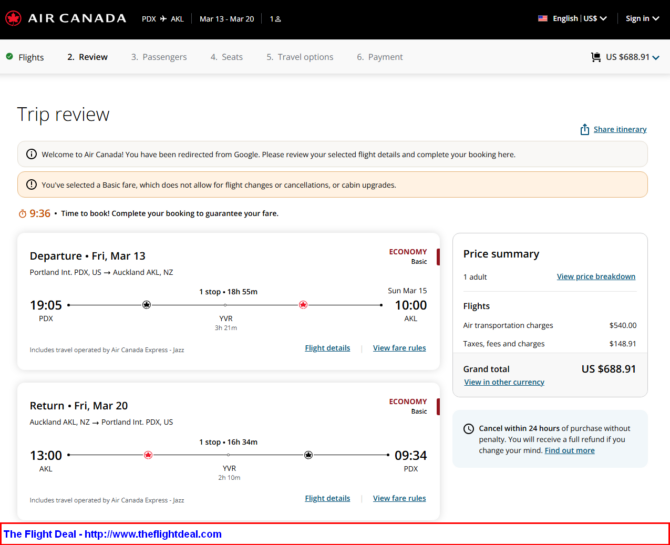This screenshot has width=670, height=545.
Task: Click the Mar 13 - Mar 20 dates in header
Action: (226, 19)
